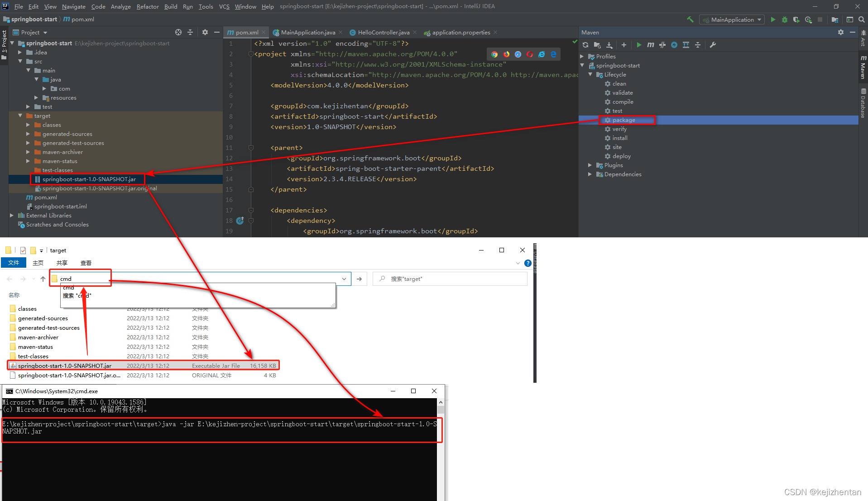Debug MainApplication with bug icon
This screenshot has width=868, height=501.
click(785, 19)
